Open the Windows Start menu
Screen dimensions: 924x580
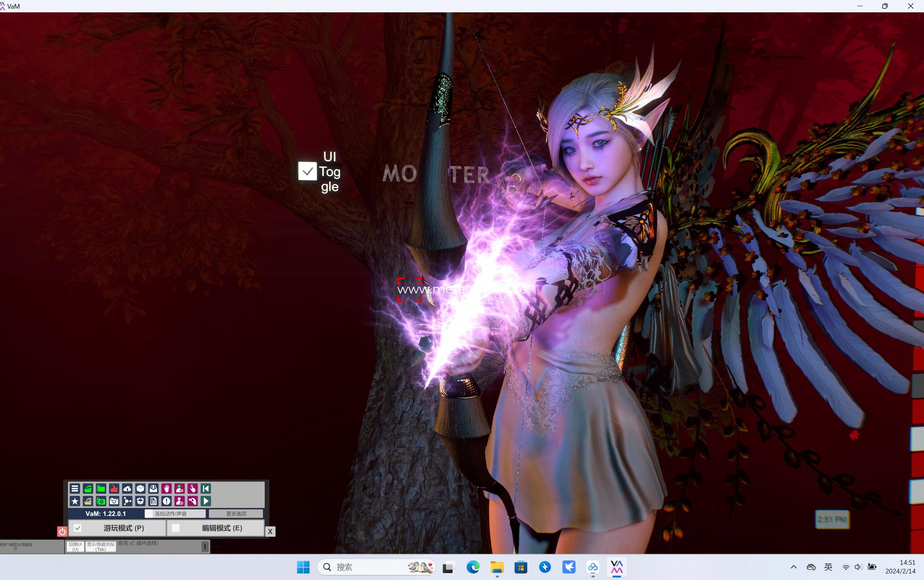(303, 567)
